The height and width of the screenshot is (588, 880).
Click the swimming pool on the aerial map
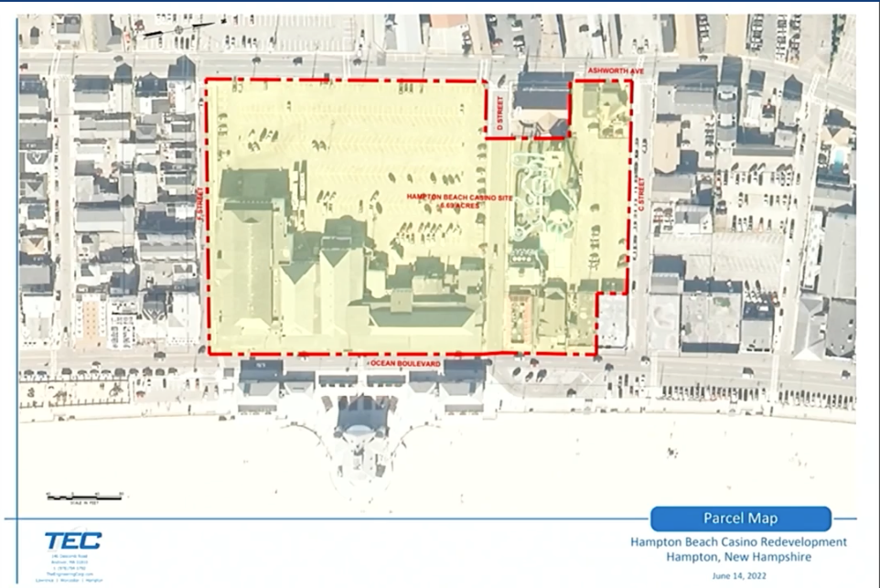tap(839, 156)
